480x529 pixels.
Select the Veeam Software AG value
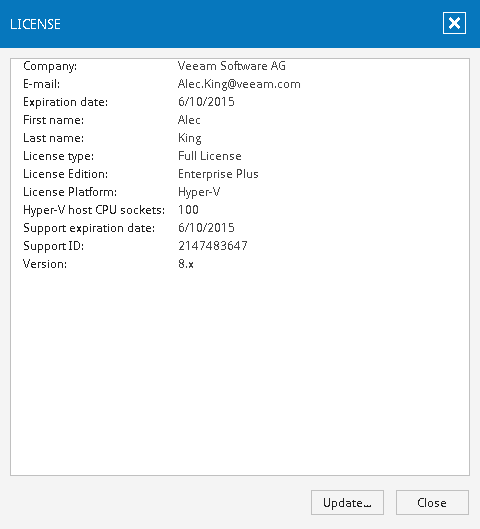pyautogui.click(x=231, y=66)
